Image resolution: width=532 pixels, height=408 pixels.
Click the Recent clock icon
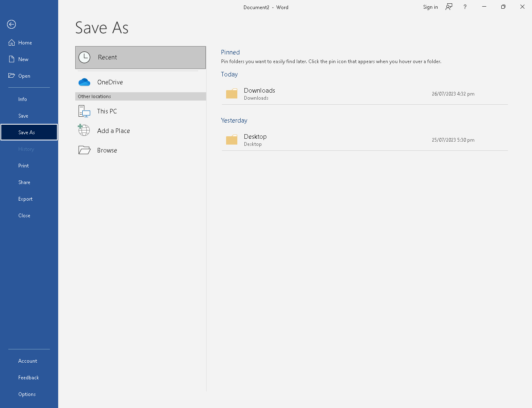tap(84, 57)
